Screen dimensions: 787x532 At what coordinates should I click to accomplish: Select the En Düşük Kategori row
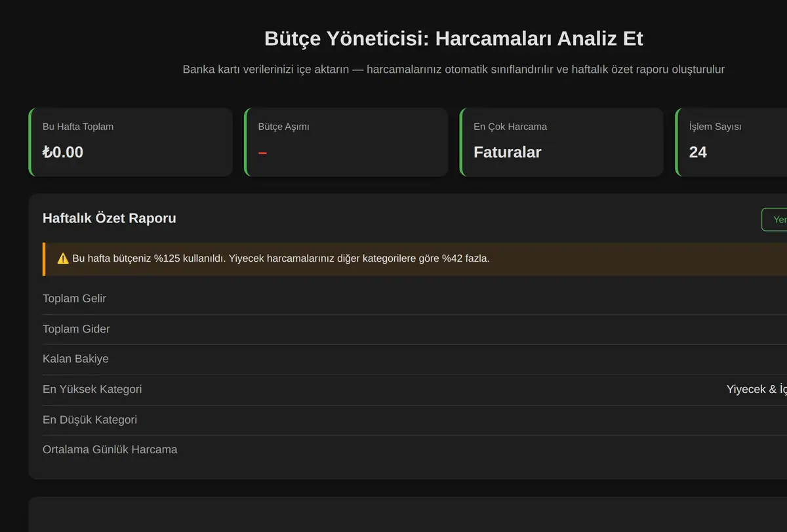pos(414,419)
